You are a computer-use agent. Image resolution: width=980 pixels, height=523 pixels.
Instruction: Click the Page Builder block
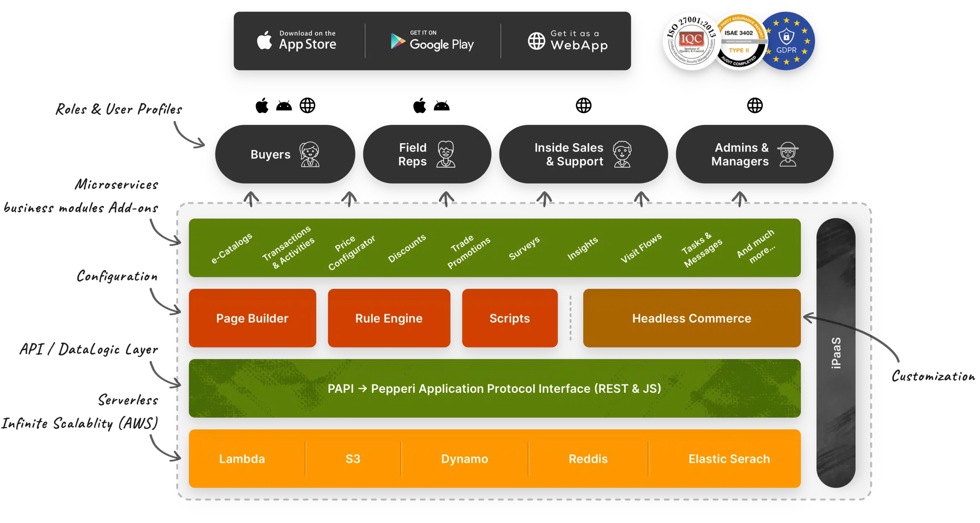click(252, 318)
